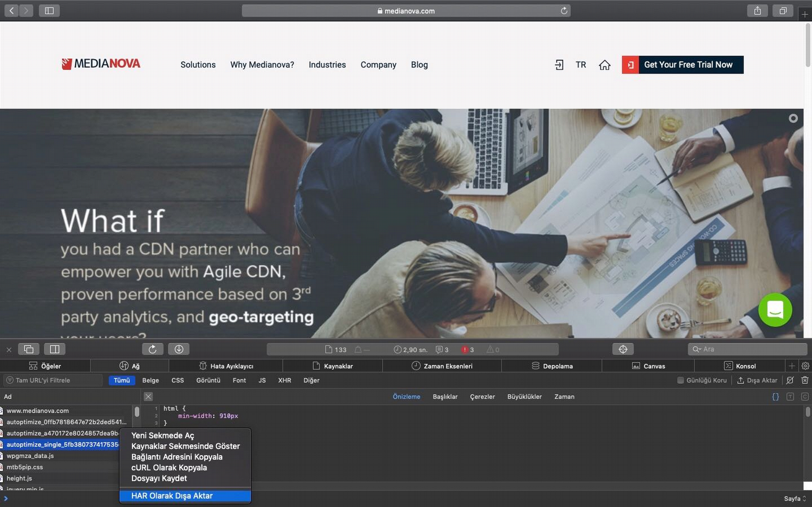Switch the site language to TR
This screenshot has width=812, height=507.
[x=581, y=65]
